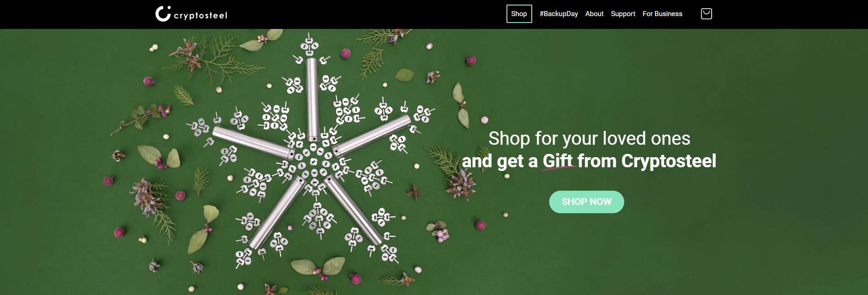Open the About link
This screenshot has height=295, width=868.
(x=594, y=14)
